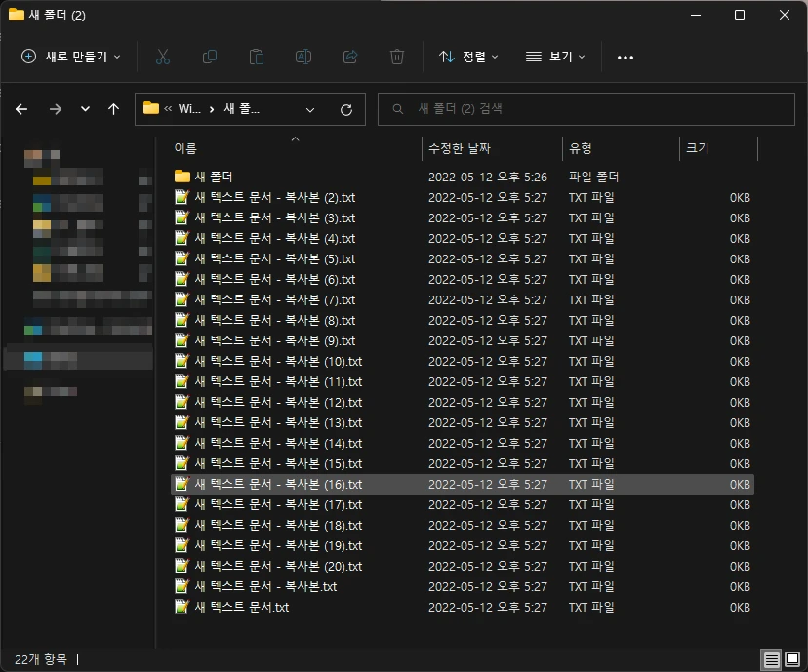Open the 보기 view dropdown
808x672 pixels.
click(555, 57)
